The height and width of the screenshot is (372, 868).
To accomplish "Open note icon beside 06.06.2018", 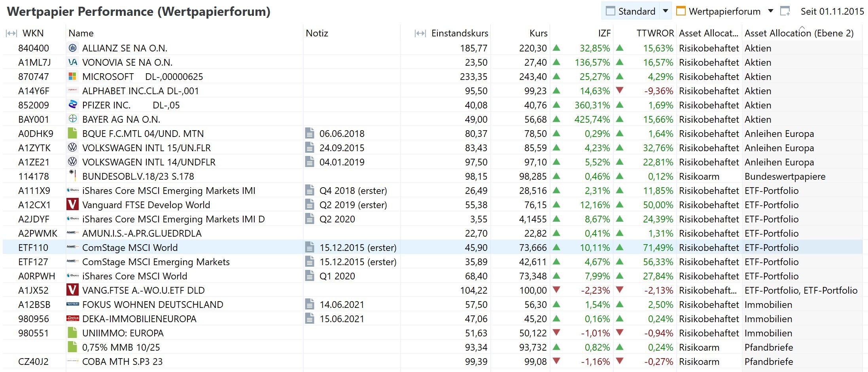I will pyautogui.click(x=310, y=133).
